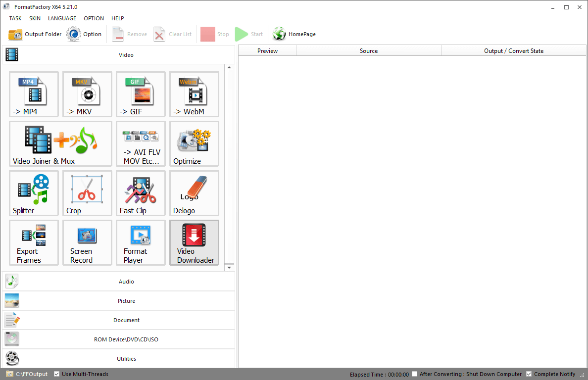The height and width of the screenshot is (380, 588).
Task: Start the Screen Record tool
Action: pyautogui.click(x=88, y=242)
